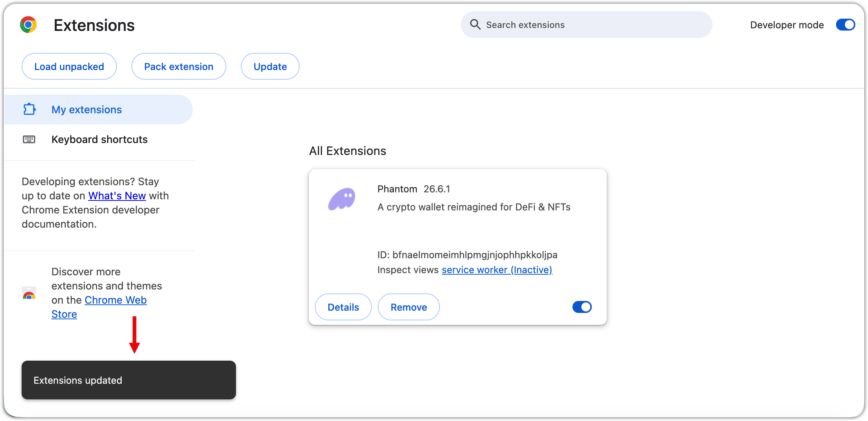Follow the Chrome Web Store link

[115, 300]
